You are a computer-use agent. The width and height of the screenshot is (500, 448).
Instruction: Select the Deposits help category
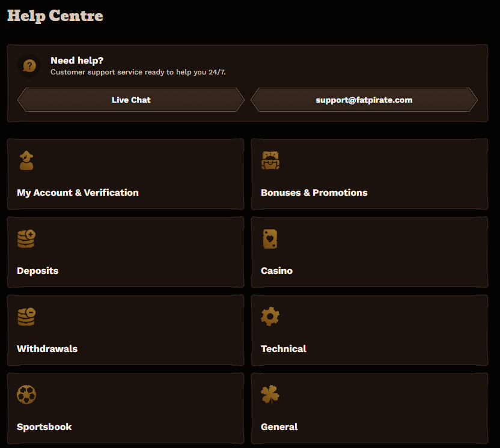point(126,252)
